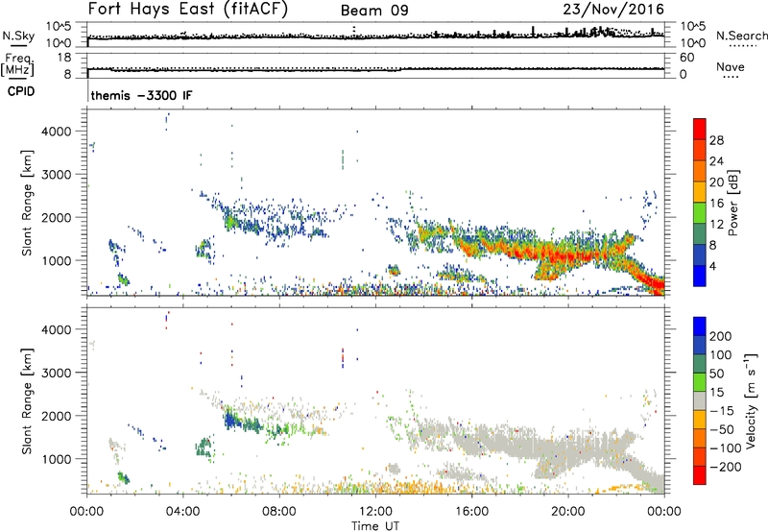This screenshot has width=768, height=532.
Task: Click the 'themis -3300 IF' text
Action: pos(141,95)
